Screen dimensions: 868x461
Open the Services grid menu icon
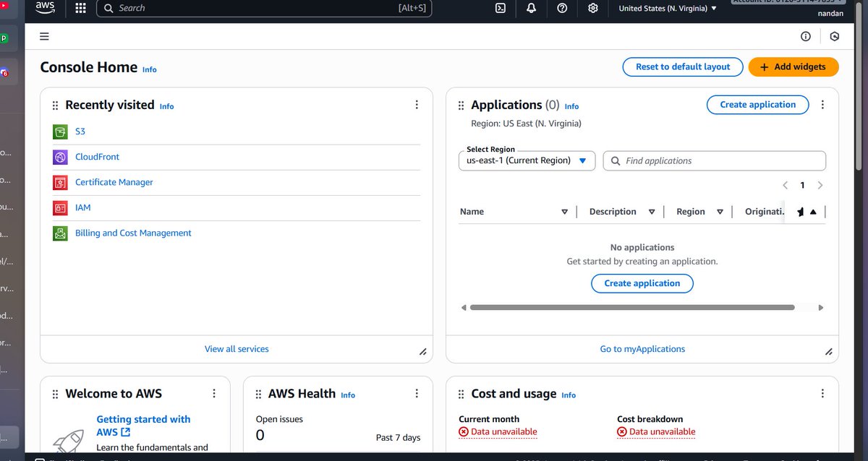[x=81, y=8]
